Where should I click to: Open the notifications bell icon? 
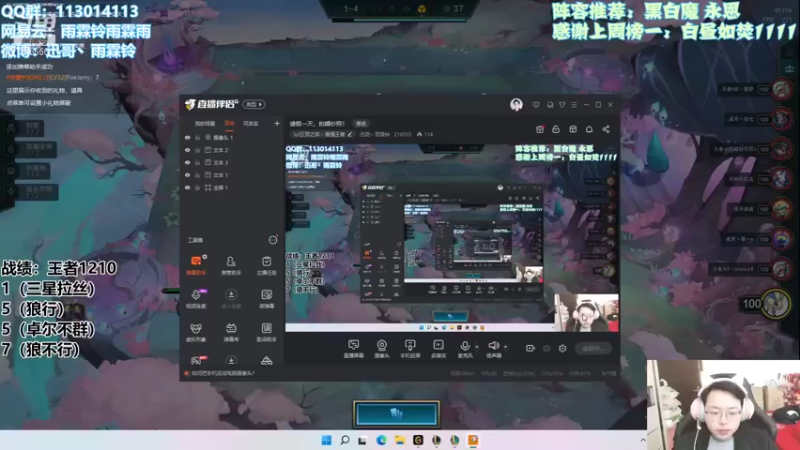click(x=589, y=129)
